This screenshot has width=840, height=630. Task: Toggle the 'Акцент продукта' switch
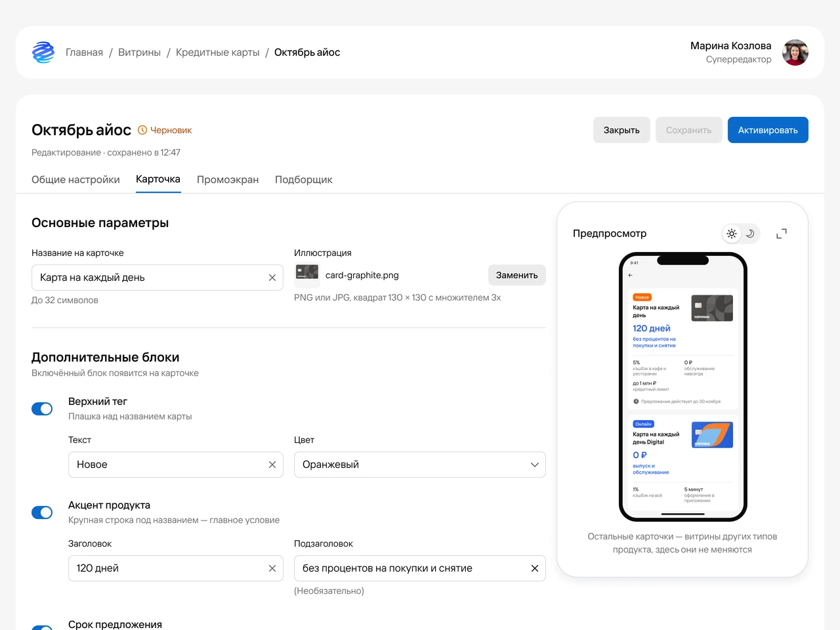click(42, 513)
